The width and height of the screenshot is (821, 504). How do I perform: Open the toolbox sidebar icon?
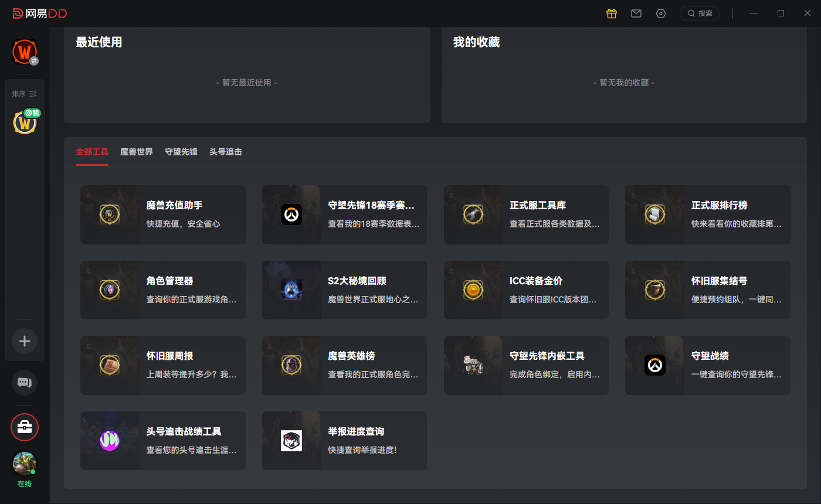25,427
